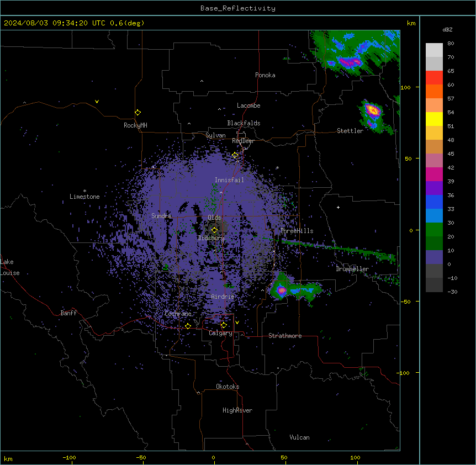Viewport: 476px width, 465px height.
Task: Pick the dark green 20-10 dBZ swatch
Action: 434,243
